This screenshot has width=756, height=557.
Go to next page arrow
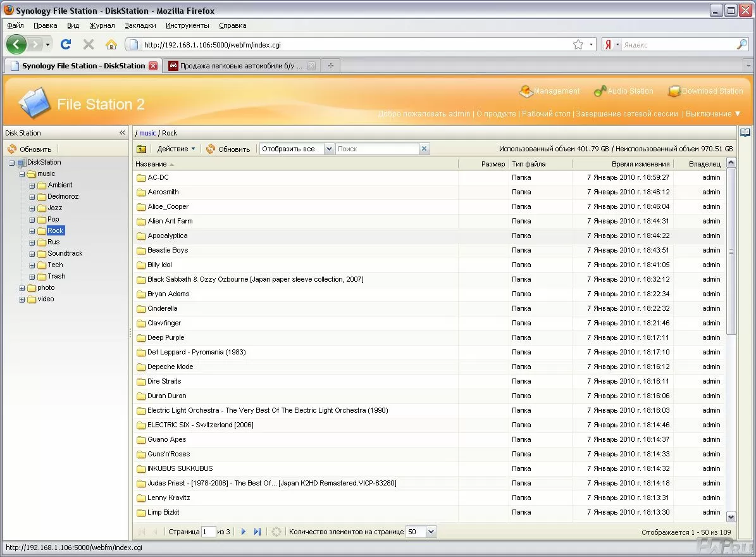tap(244, 532)
